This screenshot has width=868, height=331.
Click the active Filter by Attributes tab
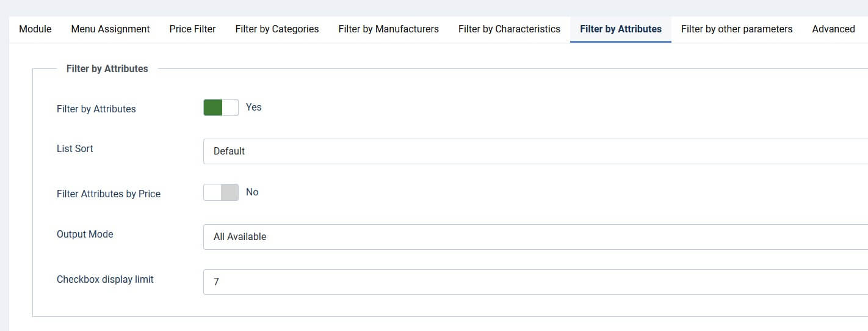click(x=620, y=29)
